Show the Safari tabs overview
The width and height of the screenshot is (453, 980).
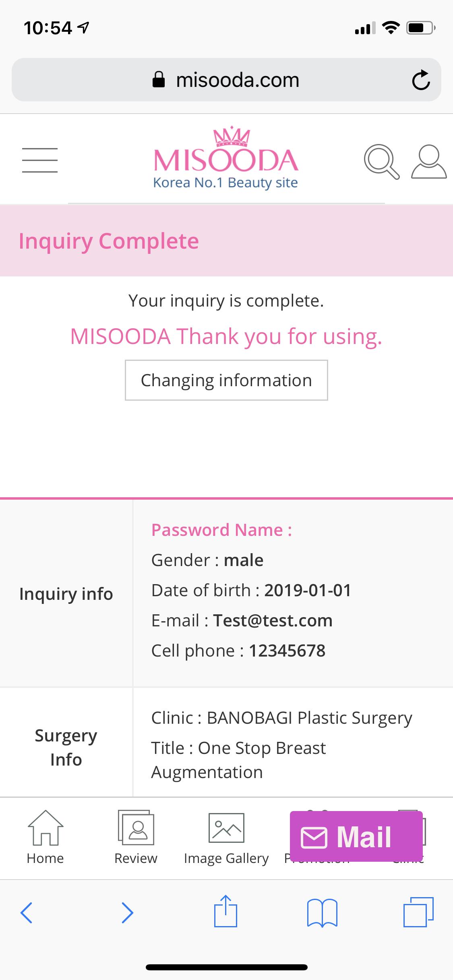[x=418, y=912]
